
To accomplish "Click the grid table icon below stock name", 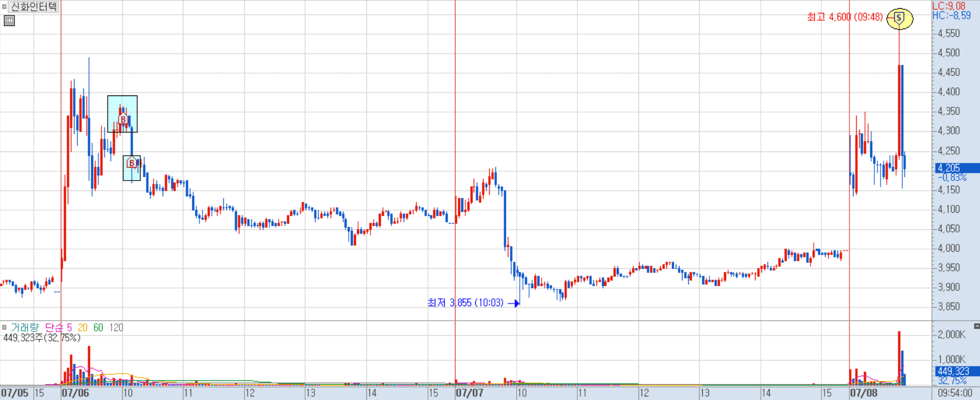I will 9,21.
